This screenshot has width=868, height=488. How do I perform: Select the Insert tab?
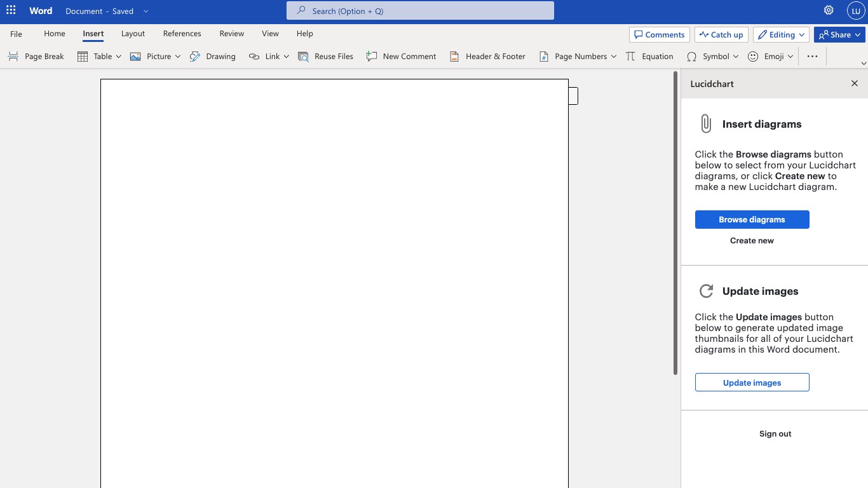pos(93,34)
